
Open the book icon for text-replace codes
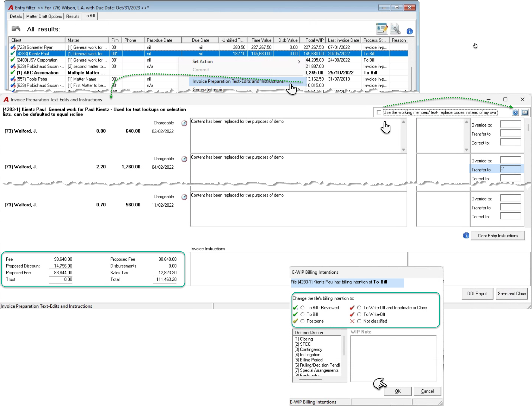click(524, 112)
